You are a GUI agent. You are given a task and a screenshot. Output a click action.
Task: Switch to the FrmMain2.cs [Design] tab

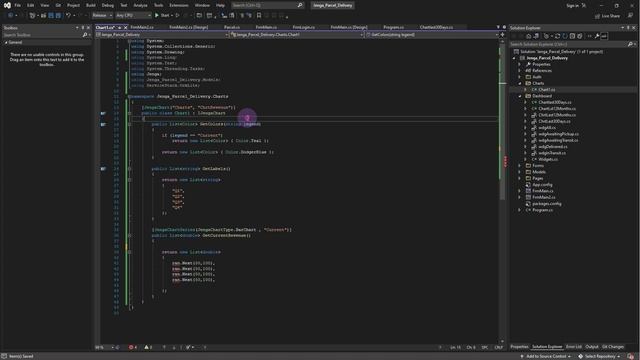point(189,27)
